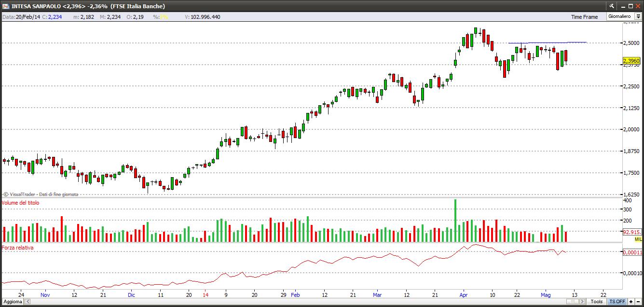Click the Giornaliero dropdown arrow button
The height and width of the screenshot is (307, 644).
click(638, 16)
